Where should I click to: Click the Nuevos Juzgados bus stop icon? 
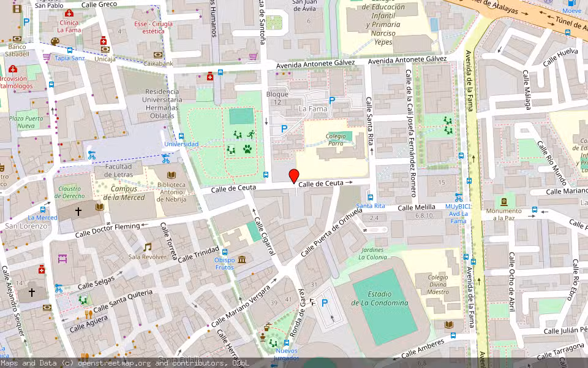[x=287, y=342]
